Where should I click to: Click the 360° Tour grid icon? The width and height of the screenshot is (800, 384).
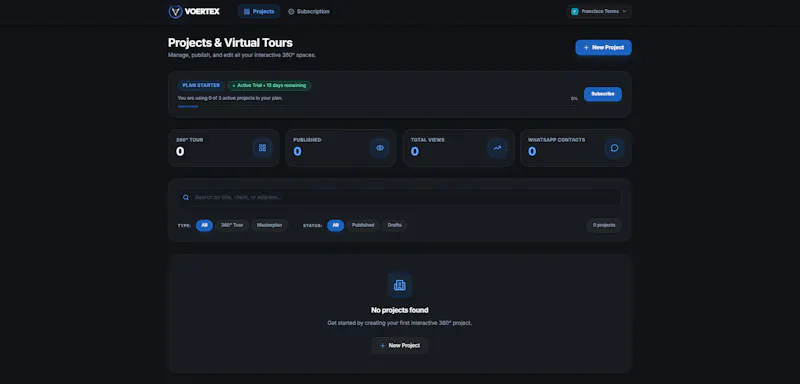click(262, 148)
